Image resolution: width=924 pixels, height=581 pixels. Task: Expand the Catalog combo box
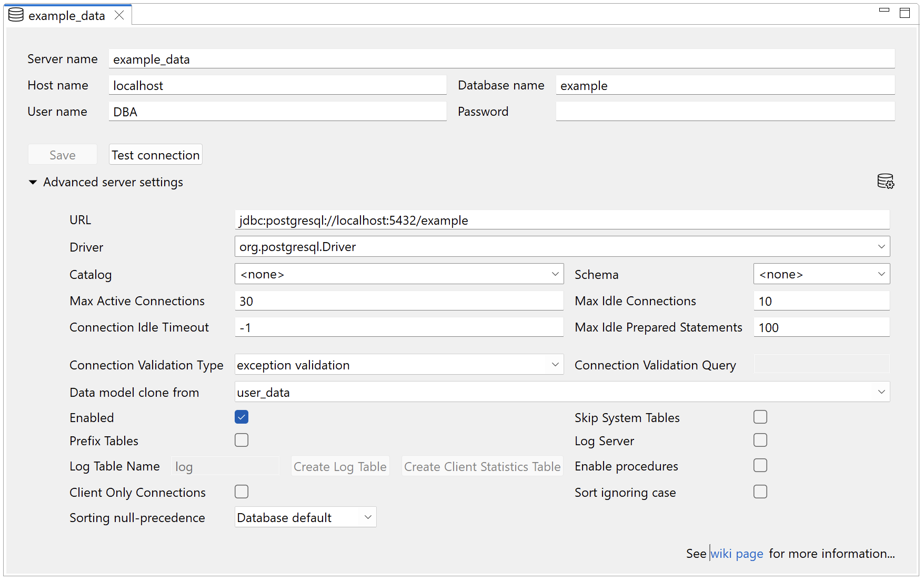coord(398,274)
